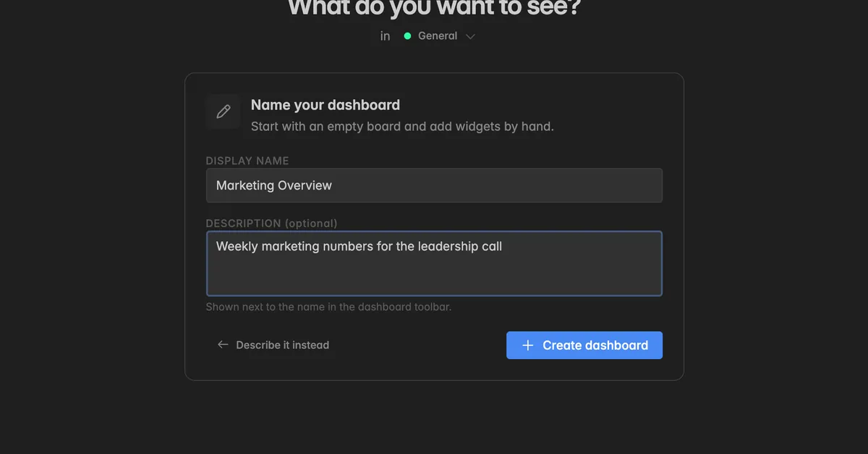Screen dimensions: 868x454
Task: Go back via Describe it instead link
Action: (273, 345)
